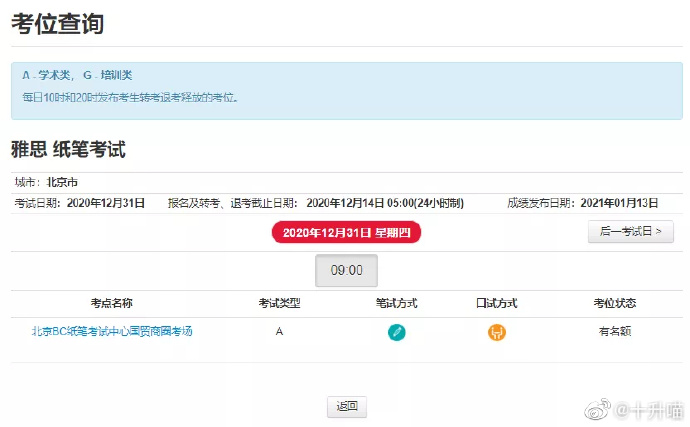The image size is (690, 427).
Task: Click the A - 学术类, G - 培训类 notice line
Action: point(77,75)
